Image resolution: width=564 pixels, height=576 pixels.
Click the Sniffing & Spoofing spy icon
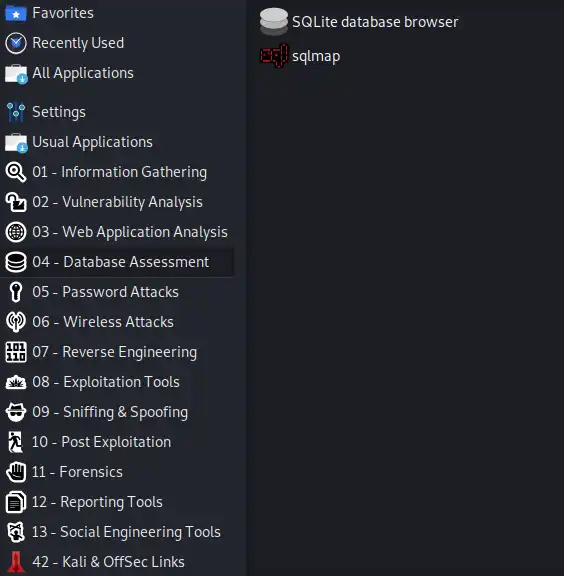pyautogui.click(x=16, y=412)
